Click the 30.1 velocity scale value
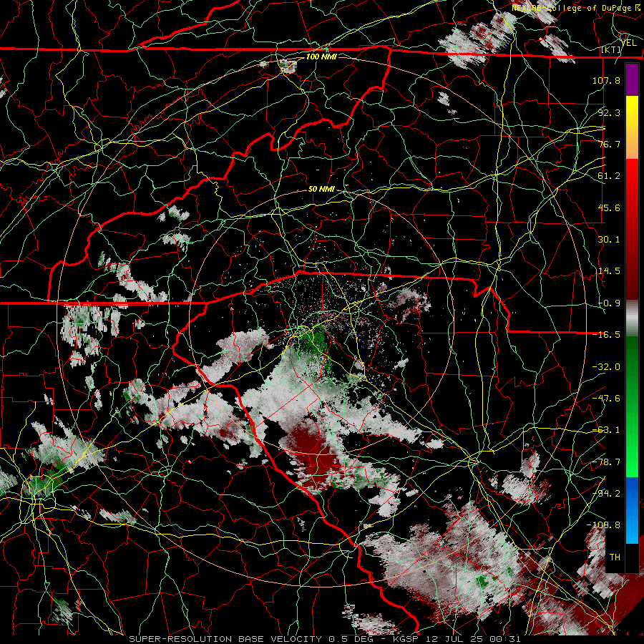 [609, 240]
